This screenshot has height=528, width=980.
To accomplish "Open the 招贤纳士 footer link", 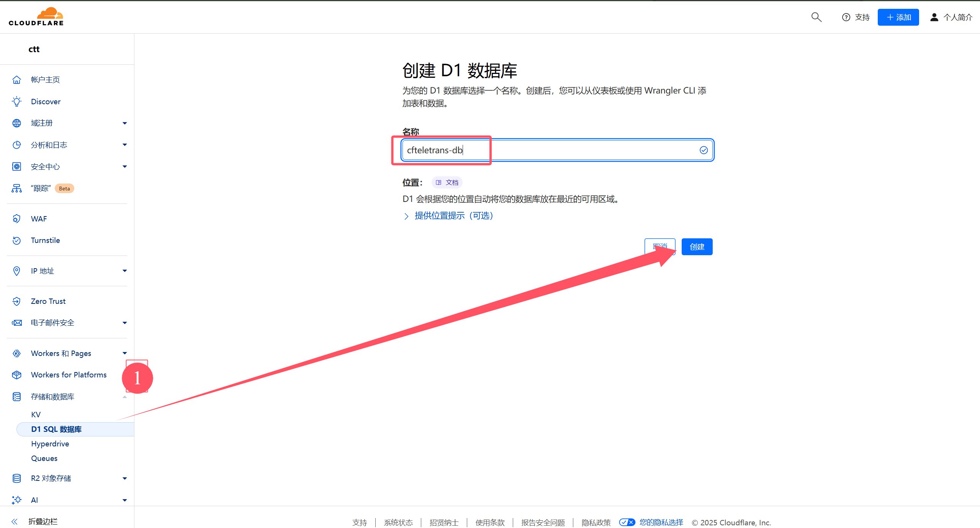I will 444,523.
